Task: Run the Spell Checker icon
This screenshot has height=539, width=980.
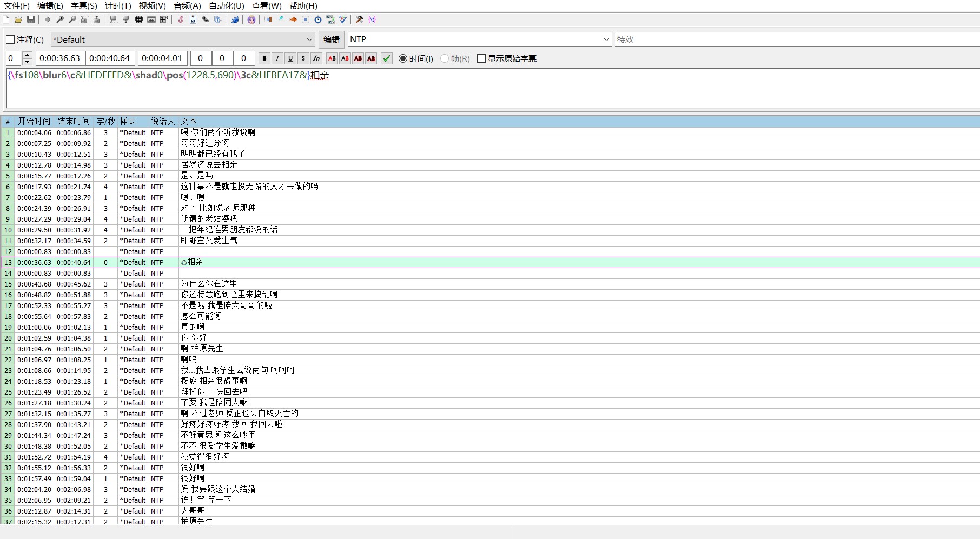Action: (343, 19)
